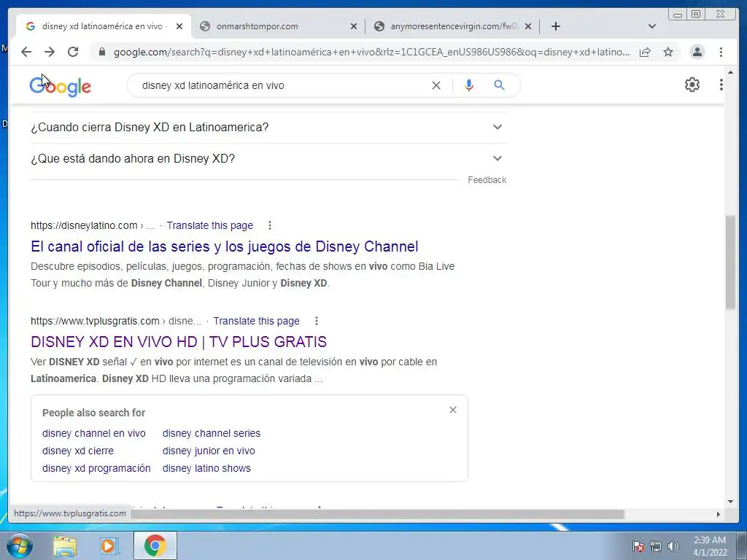Open Chrome's three-dot menu
The image size is (747, 560).
coord(721,52)
